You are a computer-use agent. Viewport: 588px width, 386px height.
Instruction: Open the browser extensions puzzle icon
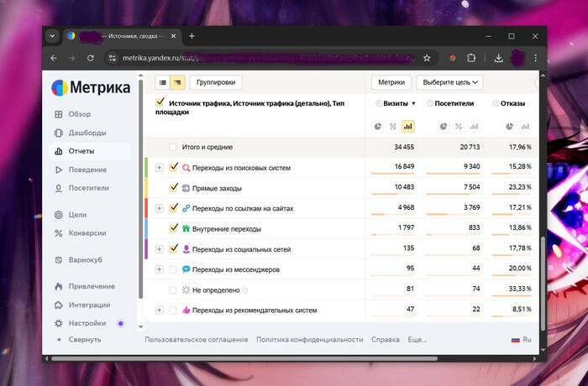(x=471, y=58)
